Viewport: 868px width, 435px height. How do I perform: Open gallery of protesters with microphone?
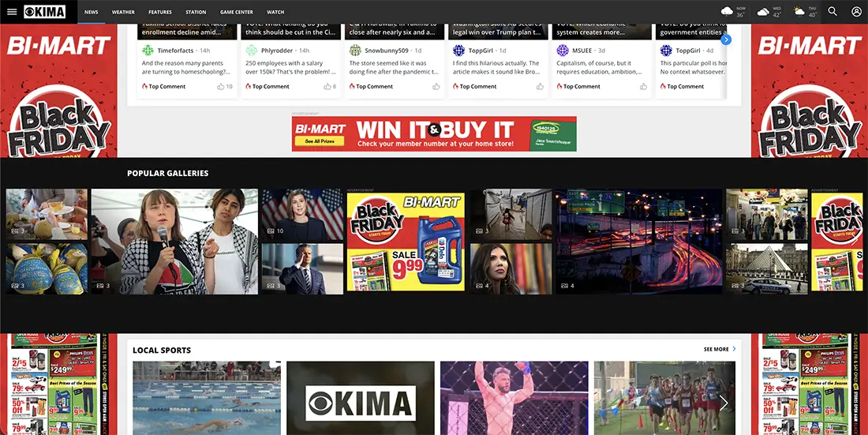174,242
